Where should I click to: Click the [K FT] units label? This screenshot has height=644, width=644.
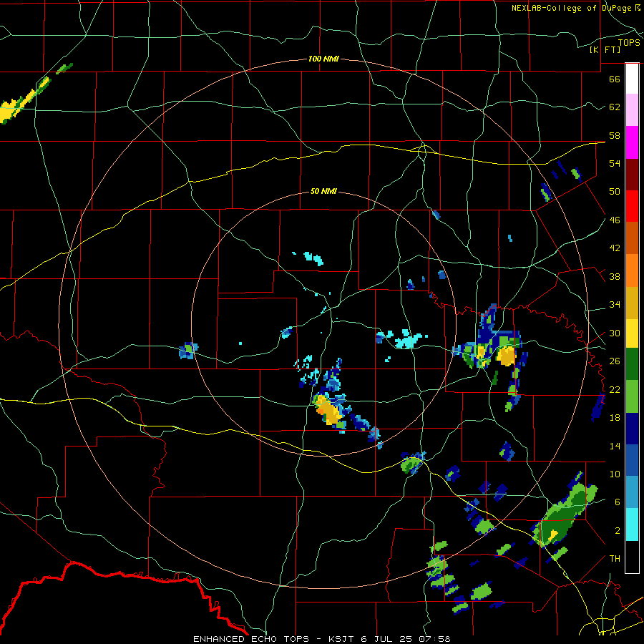click(605, 50)
